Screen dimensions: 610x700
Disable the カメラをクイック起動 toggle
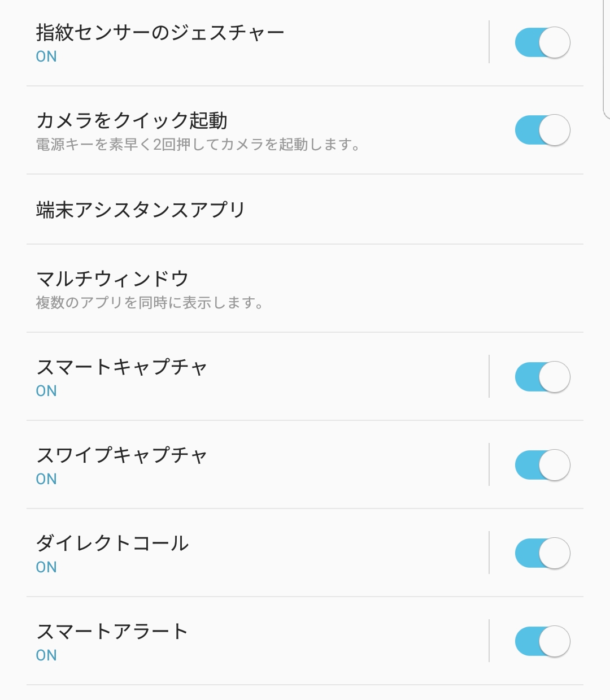point(542,130)
